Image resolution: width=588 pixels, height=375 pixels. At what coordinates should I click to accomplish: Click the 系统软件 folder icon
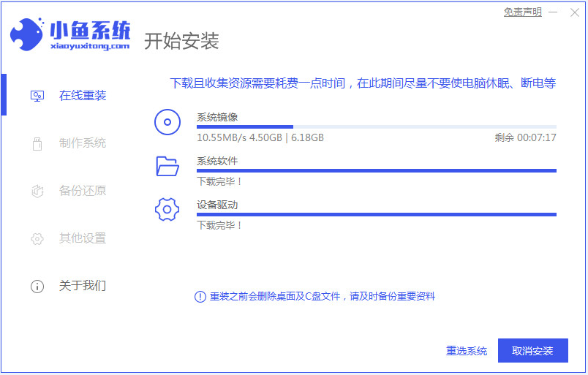(x=167, y=166)
